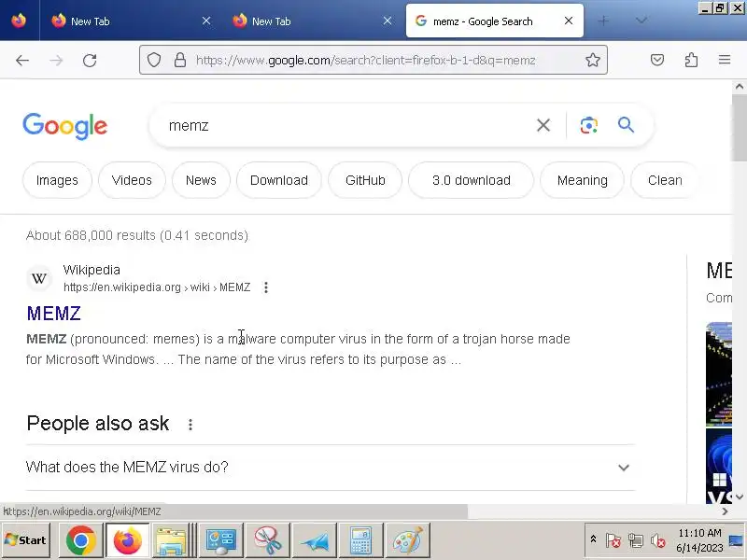Open clock showing 11:10 AM
Screen dimensions: 747x560
point(699,540)
